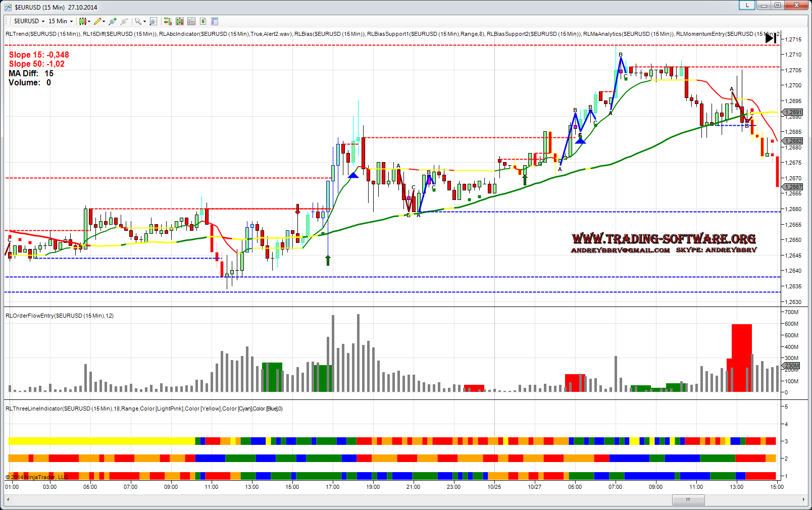Screen dimensions: 812x510
Task: Toggle the L window link button
Action: (x=747, y=6)
